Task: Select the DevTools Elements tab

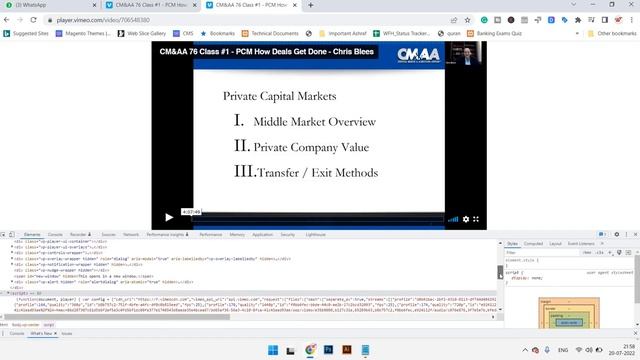Action: point(32,235)
